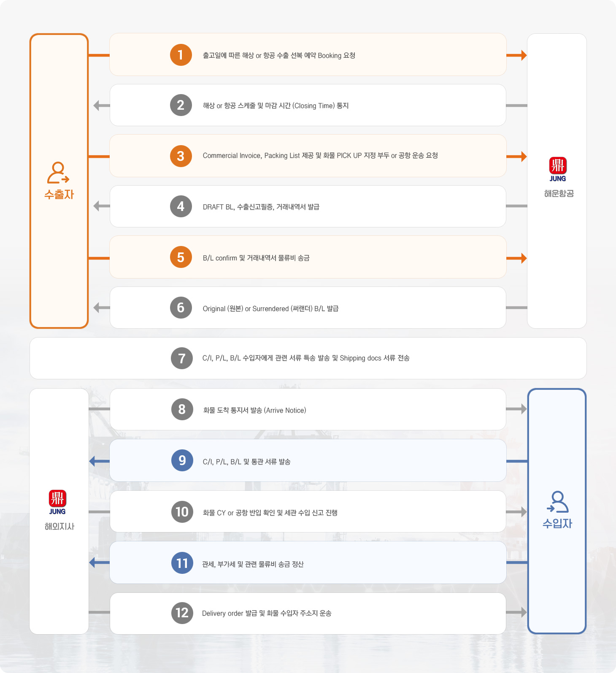
Task: Select the orange number 3 circle
Action: click(x=181, y=156)
